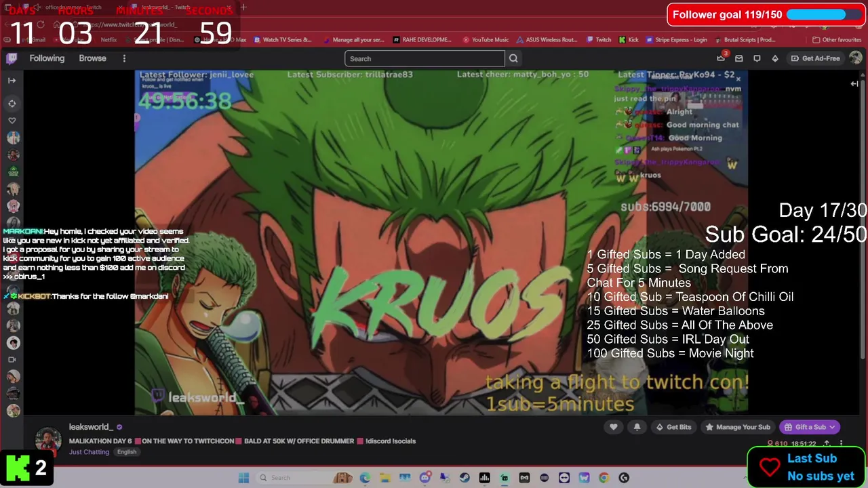Image resolution: width=868 pixels, height=488 pixels.
Task: Click the share arrow icon under the stream
Action: click(827, 443)
